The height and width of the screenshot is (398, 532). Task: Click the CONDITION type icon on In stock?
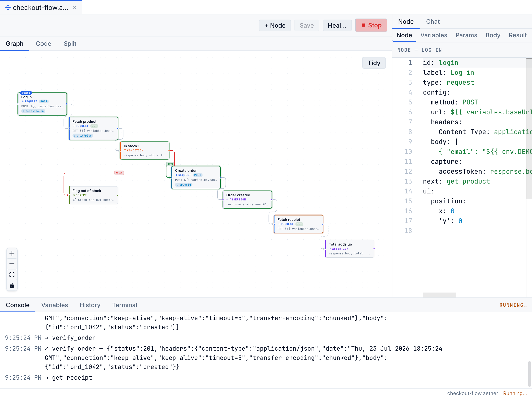point(125,151)
